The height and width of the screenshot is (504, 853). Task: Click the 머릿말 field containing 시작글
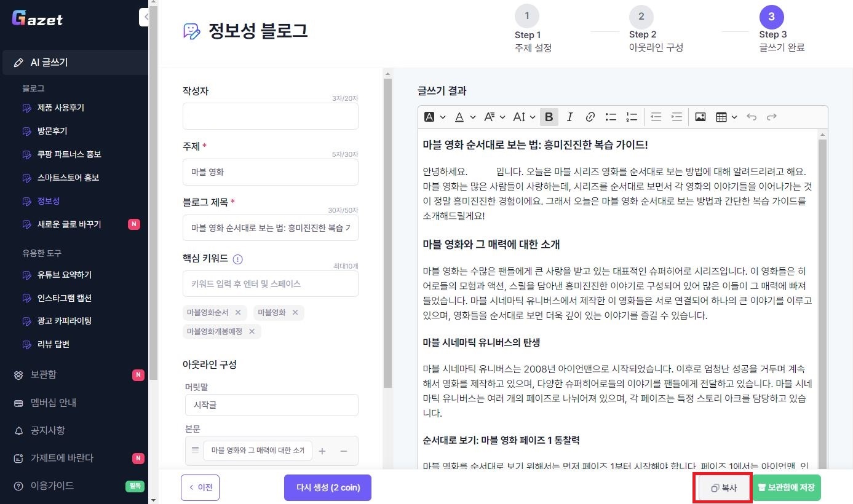click(x=272, y=405)
